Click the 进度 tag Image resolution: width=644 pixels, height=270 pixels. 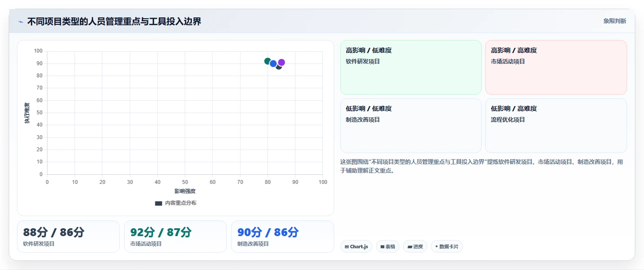415,247
